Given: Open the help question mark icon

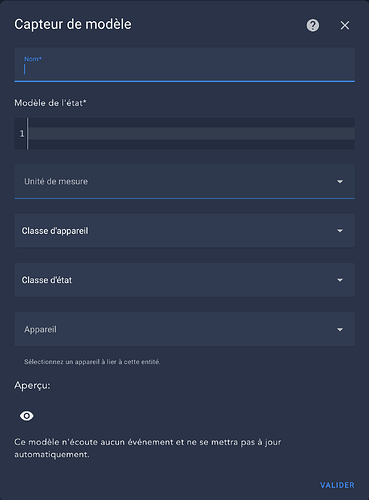Looking at the screenshot, I should click(313, 25).
